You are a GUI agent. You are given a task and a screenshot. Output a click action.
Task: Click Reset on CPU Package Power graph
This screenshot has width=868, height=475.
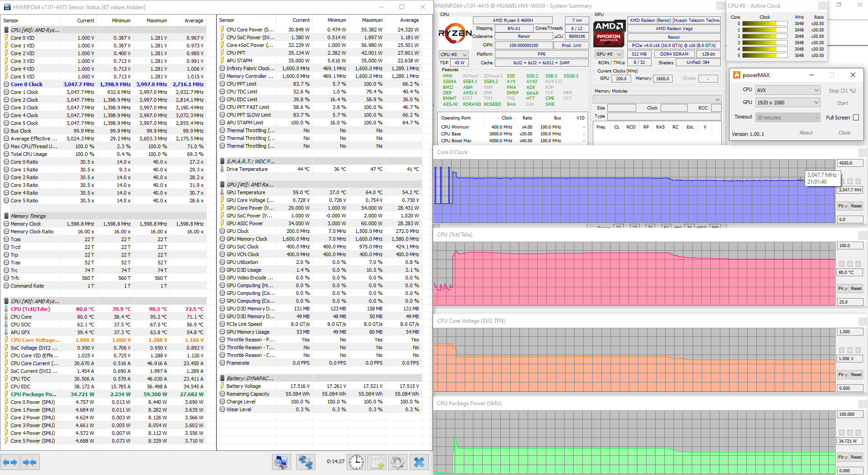pos(857,457)
